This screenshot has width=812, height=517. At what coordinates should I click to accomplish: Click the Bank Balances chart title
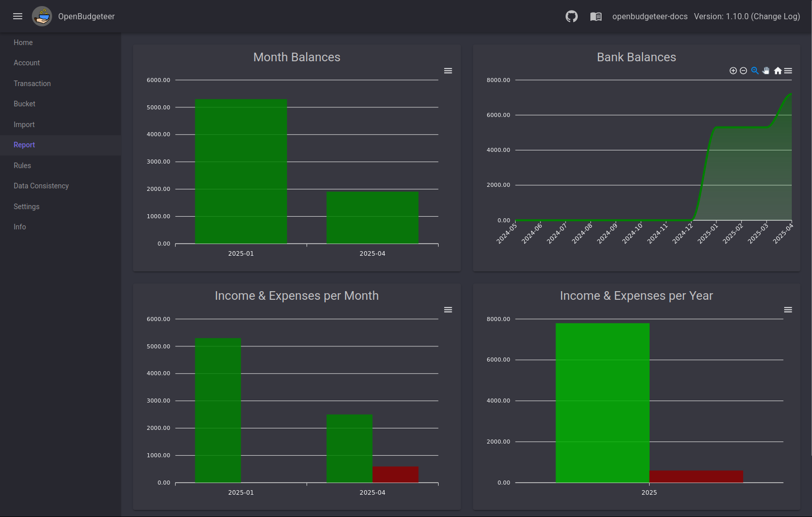click(636, 57)
